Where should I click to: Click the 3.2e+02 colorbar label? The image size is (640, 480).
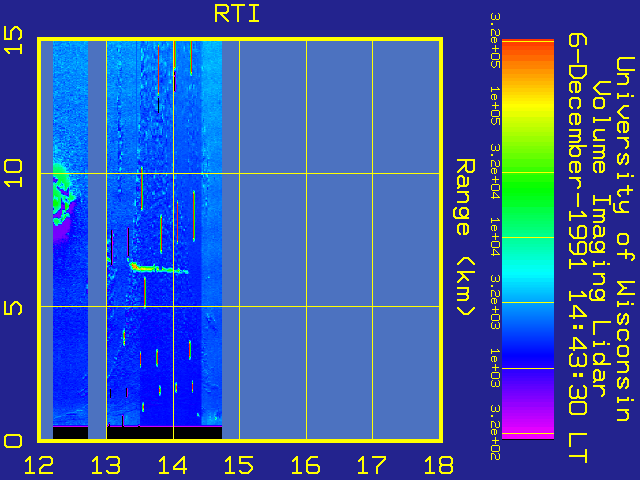pos(495,433)
